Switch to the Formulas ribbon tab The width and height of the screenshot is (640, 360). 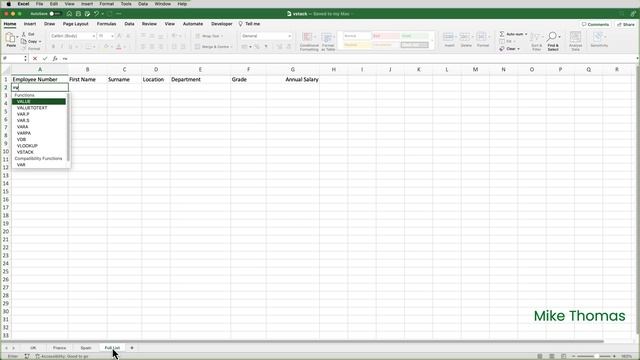coord(107,24)
